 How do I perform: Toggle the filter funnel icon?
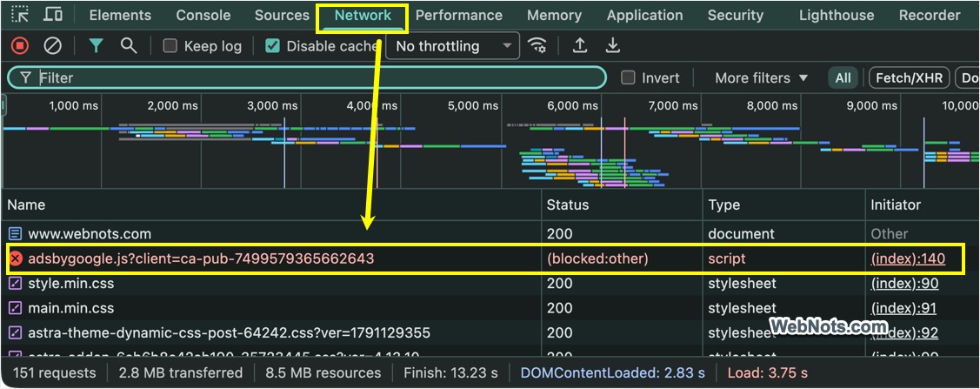pyautogui.click(x=96, y=45)
